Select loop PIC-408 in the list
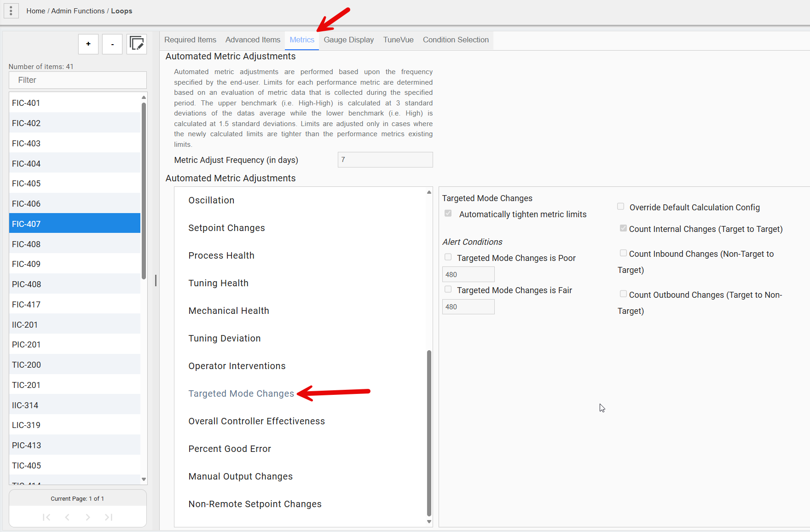The image size is (810, 532). (75, 284)
